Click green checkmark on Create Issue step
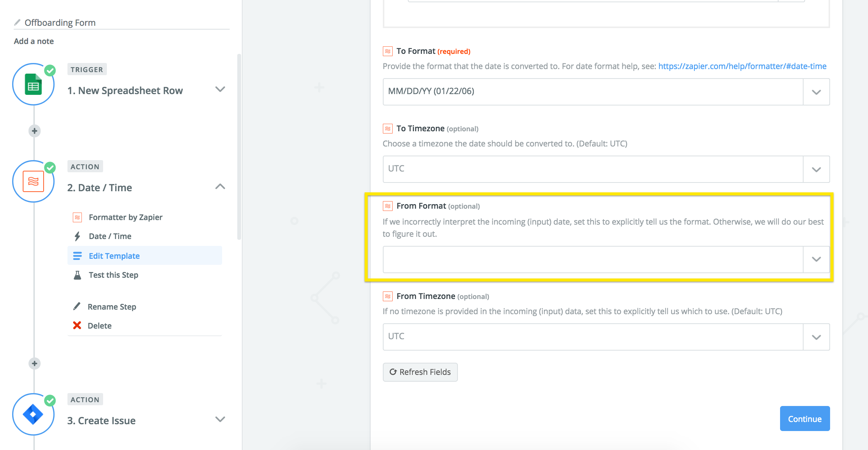 [50, 400]
